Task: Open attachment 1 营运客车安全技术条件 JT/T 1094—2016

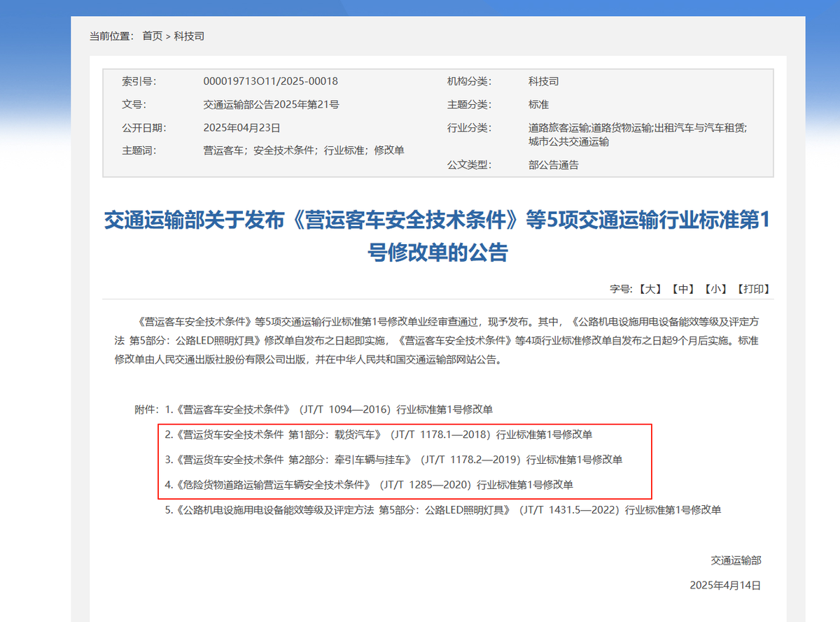Action: click(328, 409)
